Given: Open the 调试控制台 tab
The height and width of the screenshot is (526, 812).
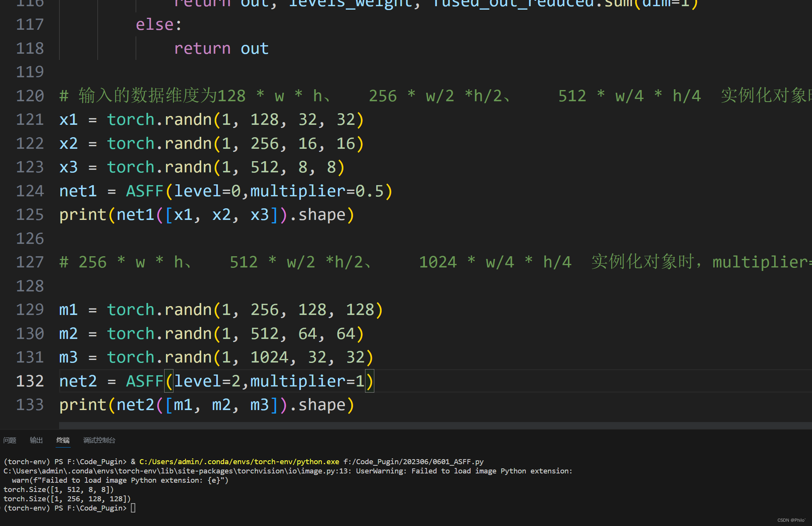Looking at the screenshot, I should click(x=99, y=440).
